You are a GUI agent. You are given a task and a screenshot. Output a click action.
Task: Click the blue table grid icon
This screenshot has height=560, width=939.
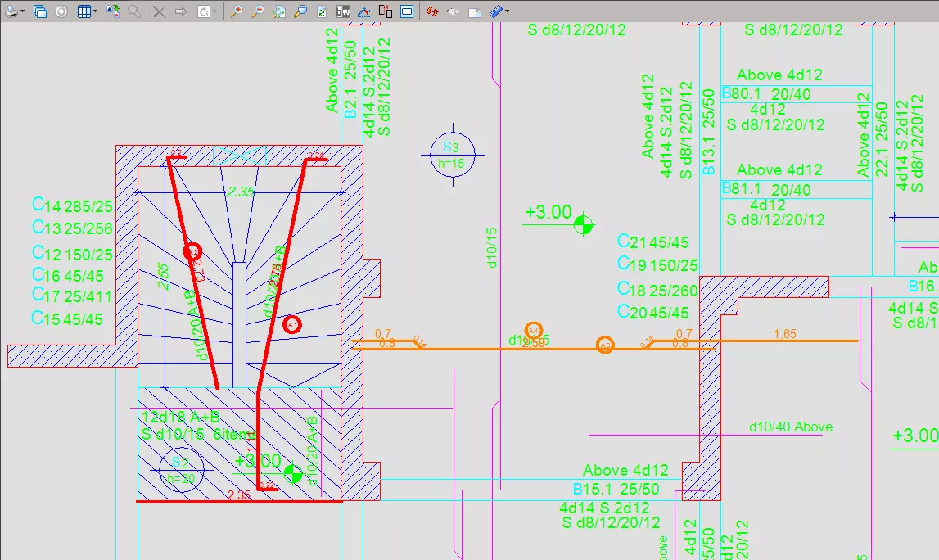coord(84,11)
